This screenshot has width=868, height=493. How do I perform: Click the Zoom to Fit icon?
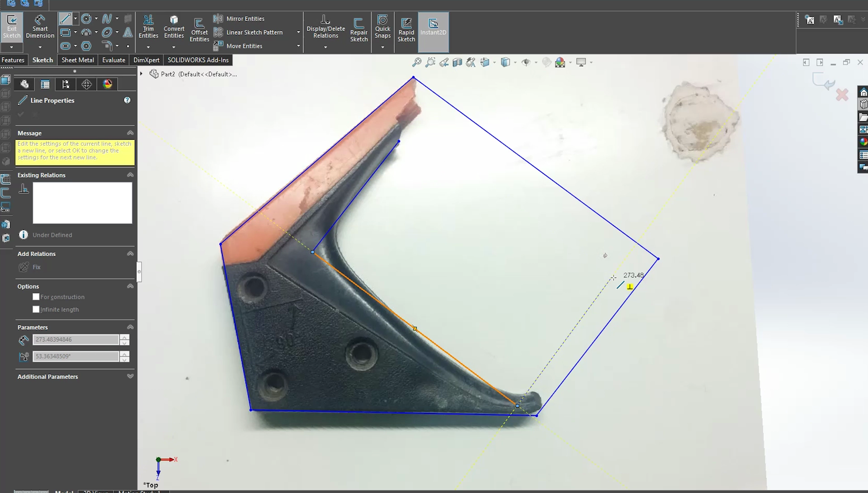point(417,62)
